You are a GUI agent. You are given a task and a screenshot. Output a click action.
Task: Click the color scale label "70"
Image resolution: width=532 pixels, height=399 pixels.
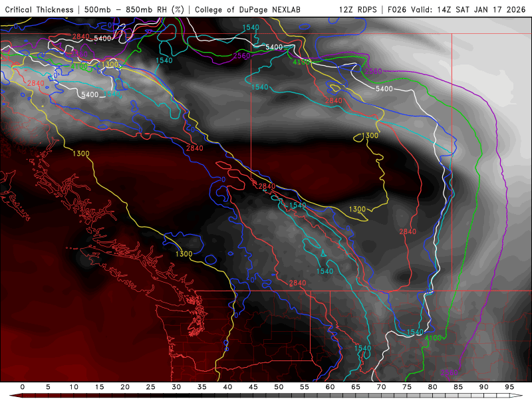381,387
